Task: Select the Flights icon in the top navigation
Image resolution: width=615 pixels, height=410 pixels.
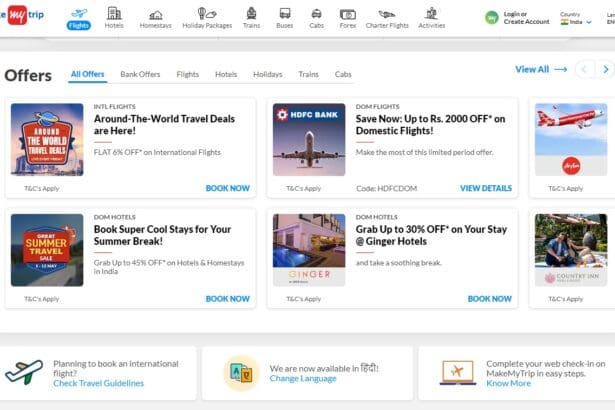Action: 79,19
